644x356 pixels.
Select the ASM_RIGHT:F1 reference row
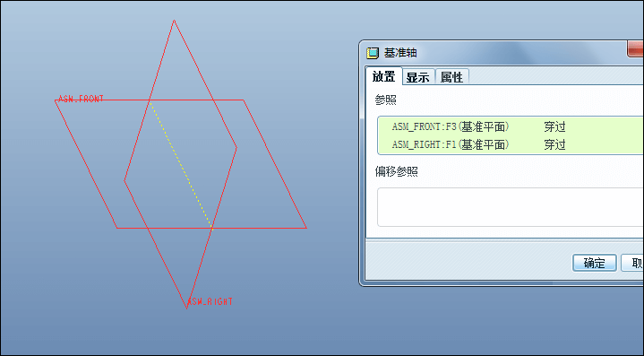pos(511,144)
